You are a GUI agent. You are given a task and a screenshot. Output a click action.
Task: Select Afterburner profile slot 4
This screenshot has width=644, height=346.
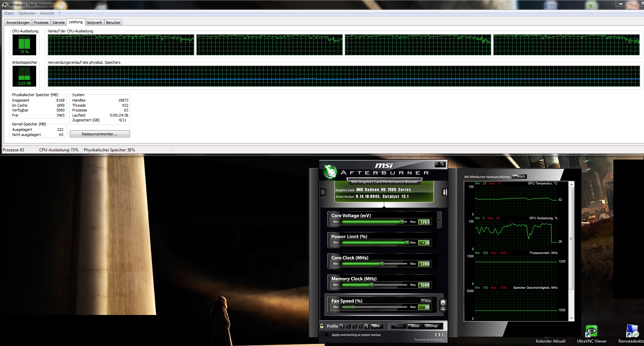(x=361, y=326)
